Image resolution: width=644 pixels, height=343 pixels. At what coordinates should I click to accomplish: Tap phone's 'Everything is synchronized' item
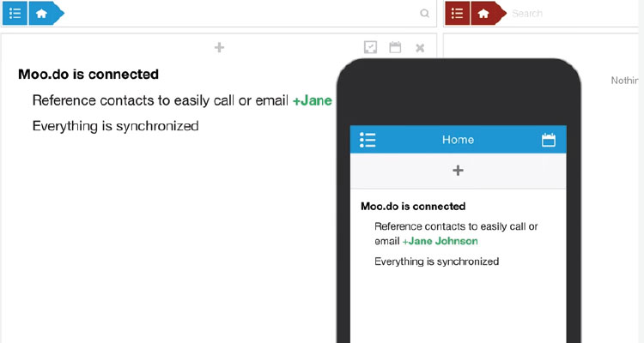click(x=436, y=262)
